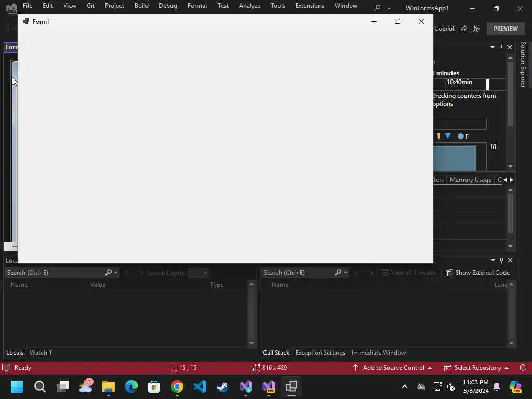Click the Locals Name column header
This screenshot has height=399, width=532.
(x=19, y=285)
